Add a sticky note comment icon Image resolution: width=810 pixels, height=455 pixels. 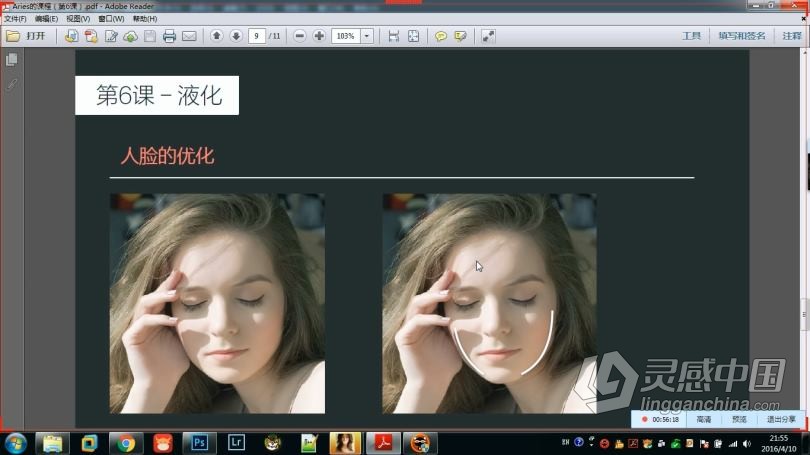[x=441, y=36]
